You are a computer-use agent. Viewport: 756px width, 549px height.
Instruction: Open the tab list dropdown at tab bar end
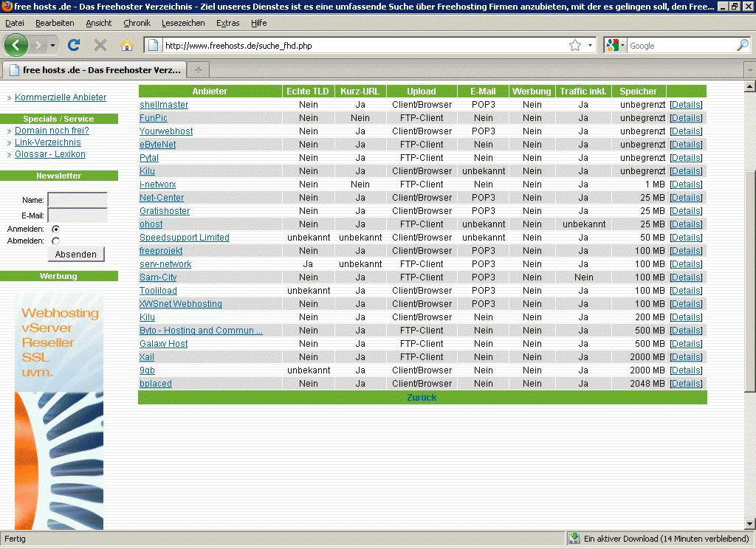coord(750,70)
